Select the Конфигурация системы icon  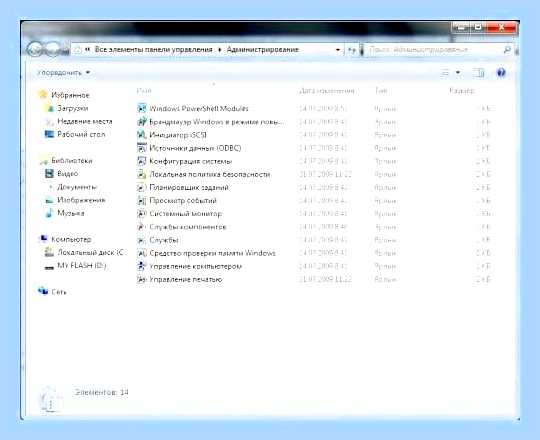142,161
